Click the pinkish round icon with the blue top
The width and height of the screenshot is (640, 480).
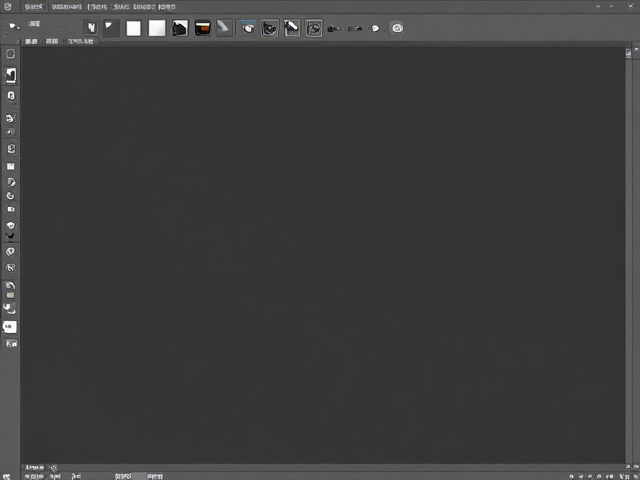pos(248,28)
